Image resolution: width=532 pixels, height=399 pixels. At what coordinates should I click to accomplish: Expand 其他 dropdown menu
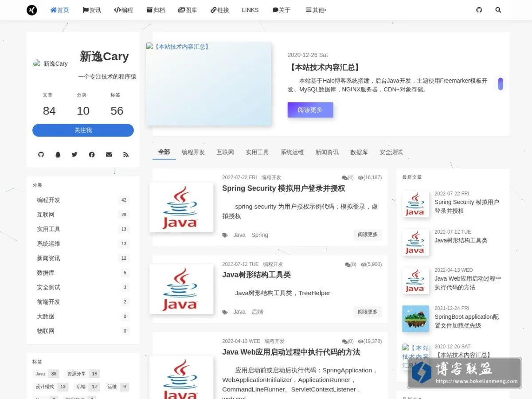(316, 10)
